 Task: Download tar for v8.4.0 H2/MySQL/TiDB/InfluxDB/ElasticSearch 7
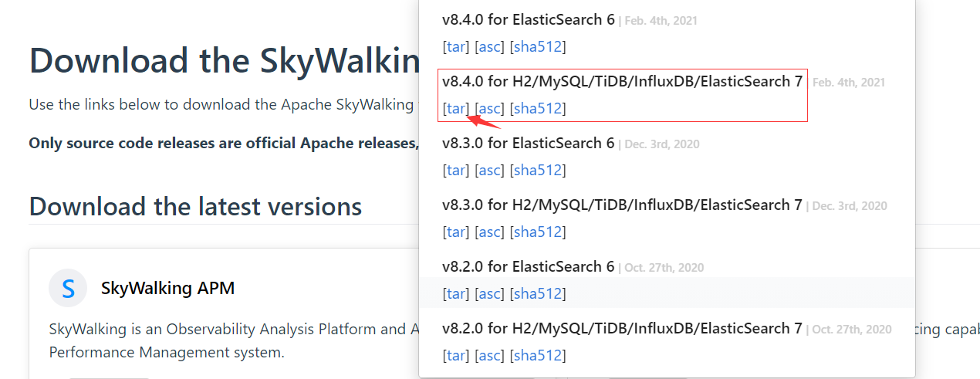pos(456,108)
